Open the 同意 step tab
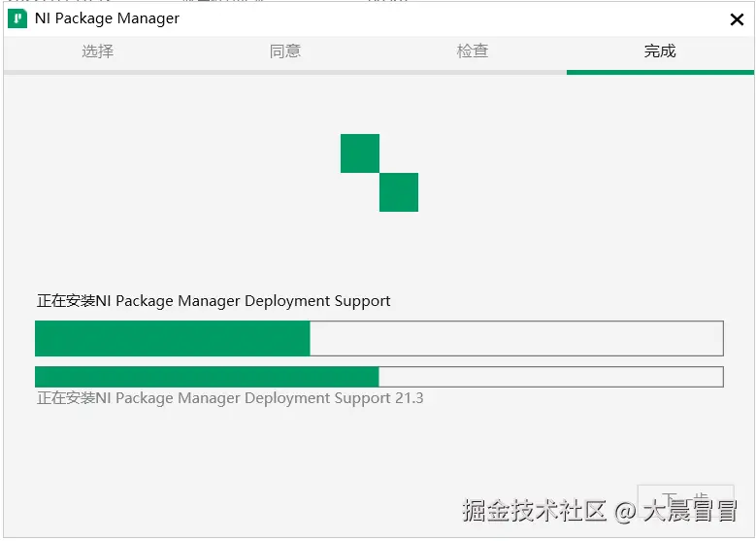The height and width of the screenshot is (541, 756). coord(285,51)
